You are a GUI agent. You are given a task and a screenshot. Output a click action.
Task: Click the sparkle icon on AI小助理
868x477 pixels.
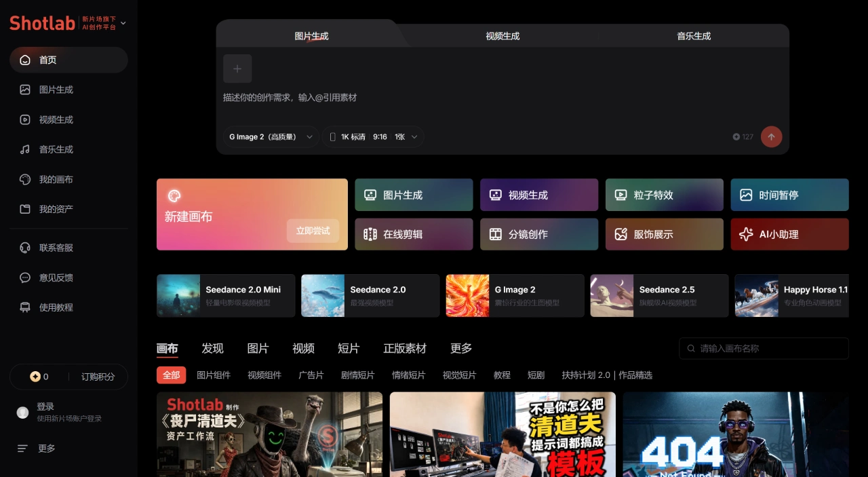tap(746, 234)
